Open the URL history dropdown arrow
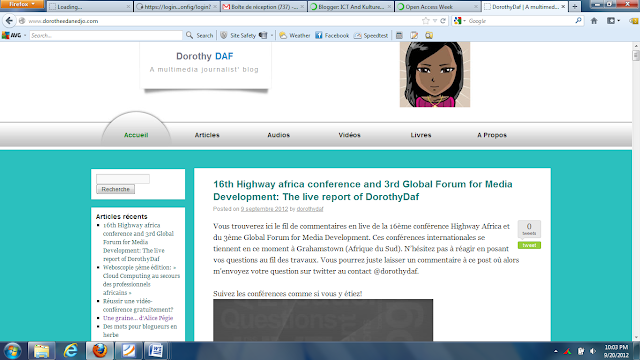The width and height of the screenshot is (640, 360). (435, 21)
